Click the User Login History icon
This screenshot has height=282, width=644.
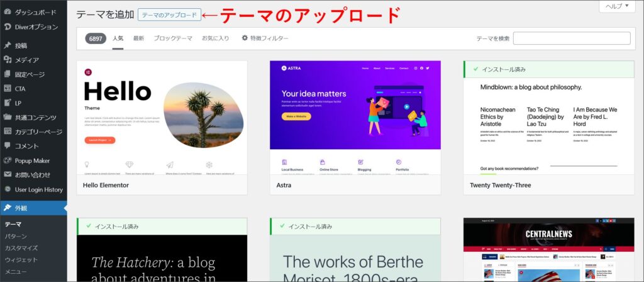(x=8, y=189)
